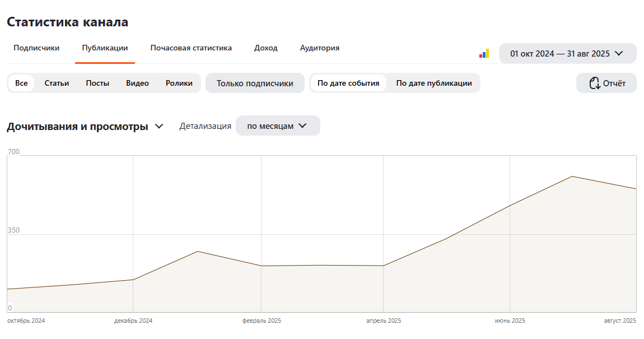The height and width of the screenshot is (339, 644).
Task: Click the 'февраль 2025' axis label
Action: 262,321
